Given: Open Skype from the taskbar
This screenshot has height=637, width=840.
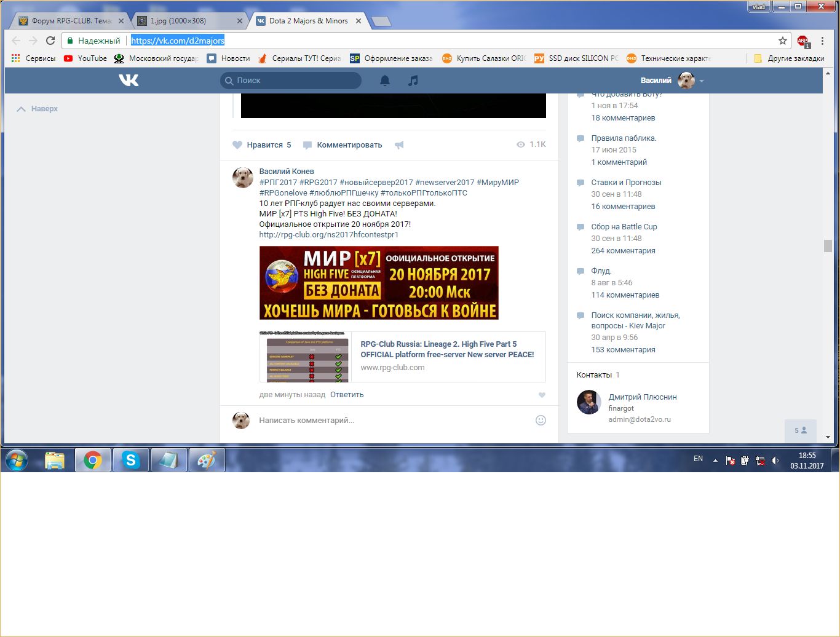Looking at the screenshot, I should pos(131,460).
